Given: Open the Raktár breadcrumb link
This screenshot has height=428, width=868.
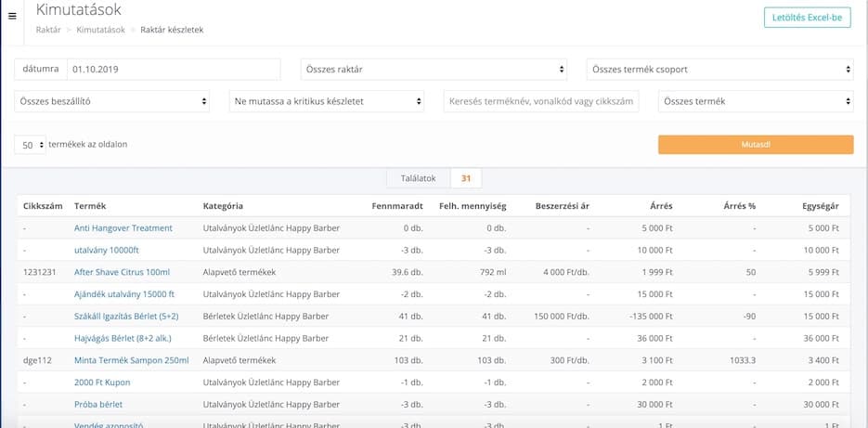Looking at the screenshot, I should click(x=48, y=30).
